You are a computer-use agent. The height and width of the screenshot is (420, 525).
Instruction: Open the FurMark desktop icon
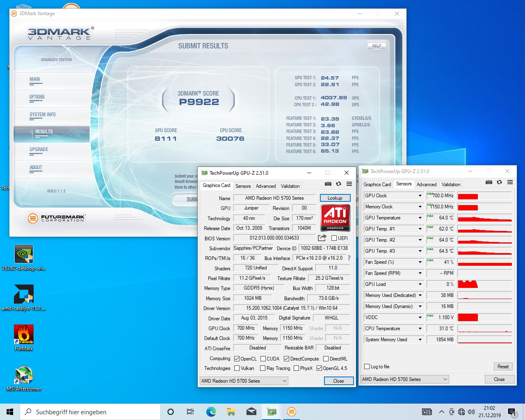click(x=24, y=338)
